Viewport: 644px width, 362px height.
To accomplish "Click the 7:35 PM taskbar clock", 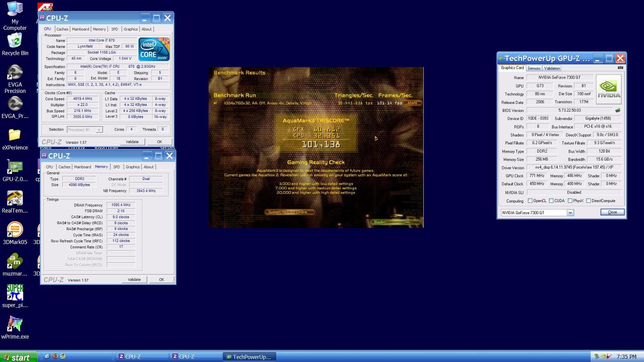I will (626, 357).
